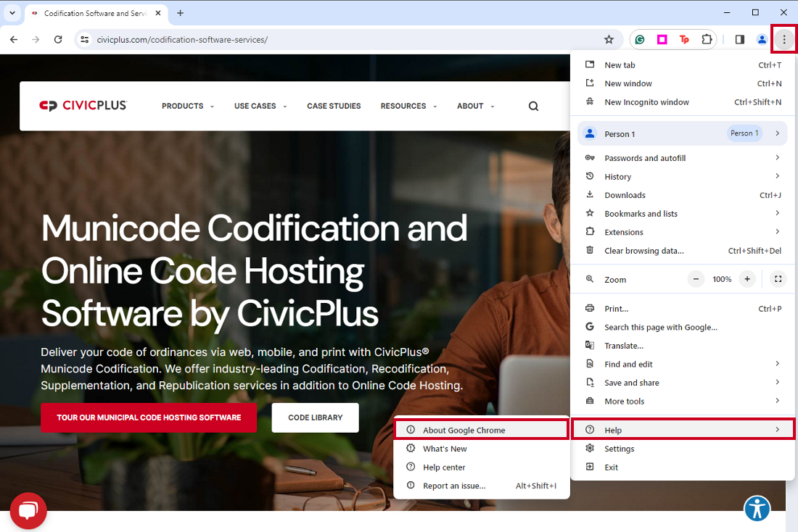Choose Report an issue
This screenshot has width=798, height=532.
pyautogui.click(x=481, y=486)
